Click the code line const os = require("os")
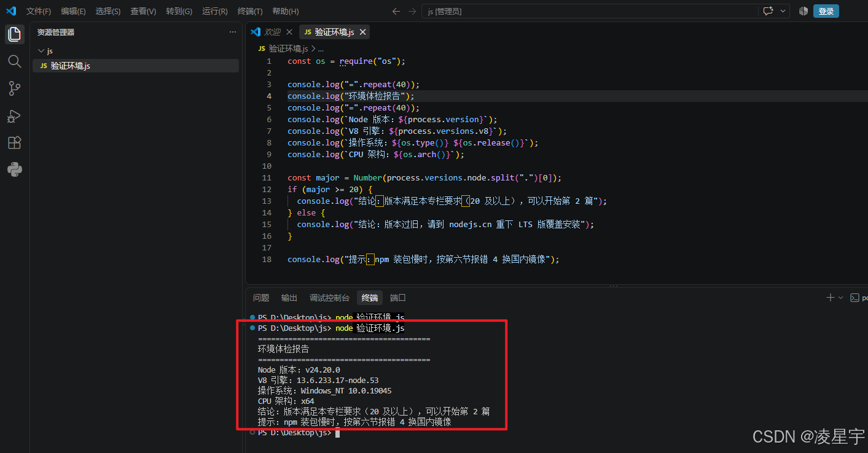The height and width of the screenshot is (453, 868). tap(346, 61)
